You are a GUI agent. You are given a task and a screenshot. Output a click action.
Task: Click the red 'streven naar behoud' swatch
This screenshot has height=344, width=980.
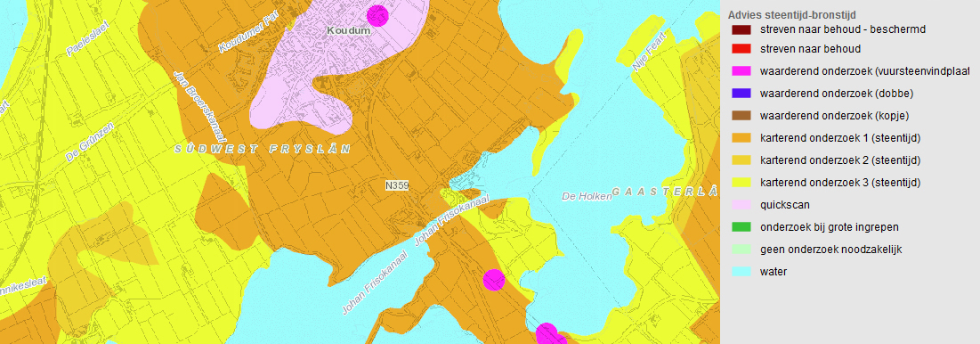[741, 49]
